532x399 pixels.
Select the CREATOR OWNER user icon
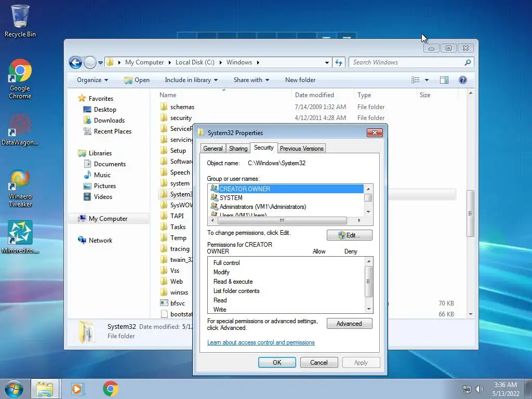pos(214,189)
